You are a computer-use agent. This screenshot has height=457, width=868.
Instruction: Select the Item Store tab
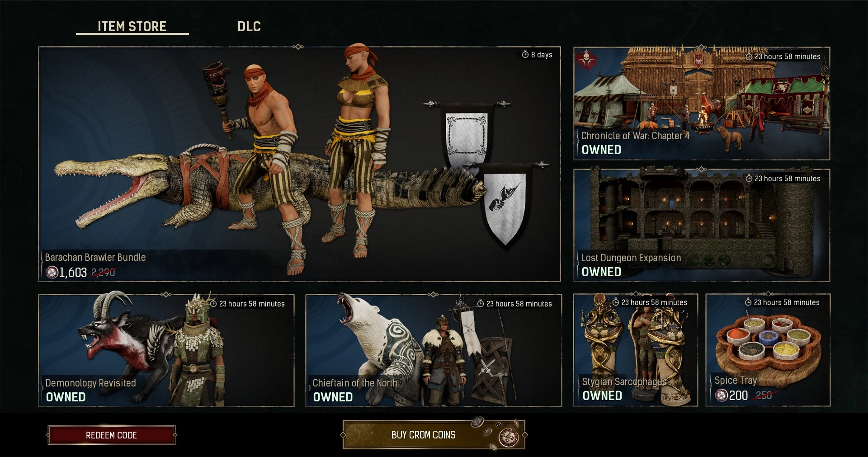click(132, 26)
